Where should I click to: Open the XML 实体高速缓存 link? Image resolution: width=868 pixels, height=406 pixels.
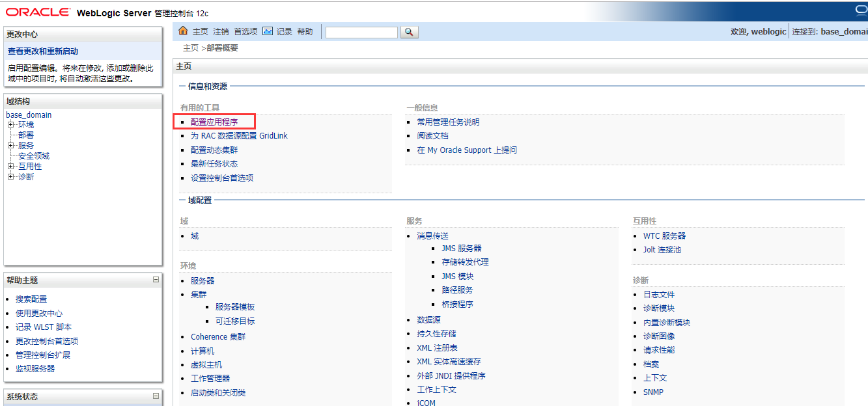point(449,362)
